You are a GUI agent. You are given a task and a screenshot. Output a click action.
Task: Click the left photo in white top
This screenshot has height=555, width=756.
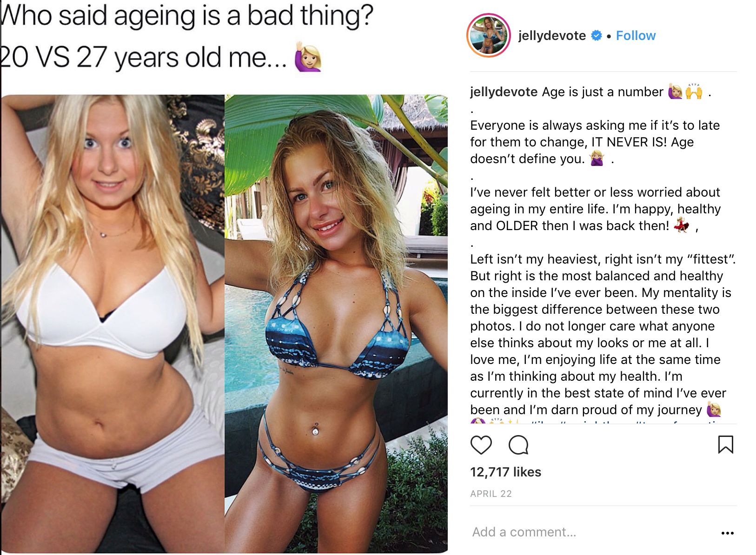(x=113, y=324)
